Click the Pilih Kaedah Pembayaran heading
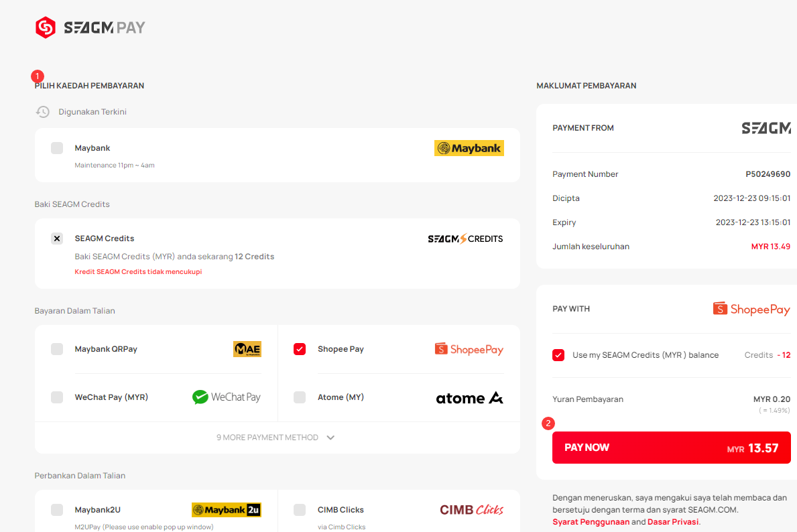Image resolution: width=797 pixels, height=532 pixels. pos(89,86)
